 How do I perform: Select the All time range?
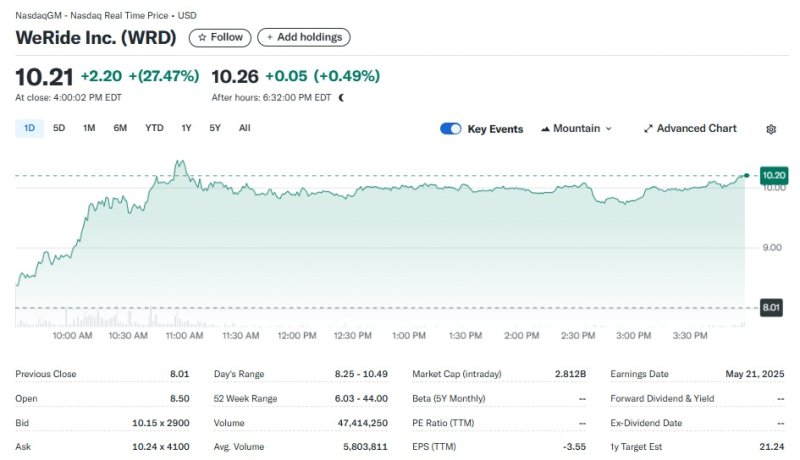pos(245,128)
